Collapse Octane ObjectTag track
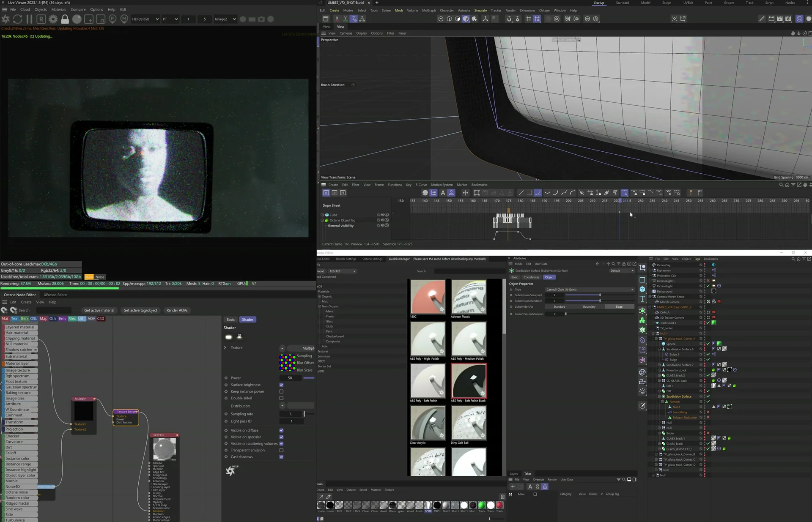This screenshot has height=522, width=812. [322, 220]
